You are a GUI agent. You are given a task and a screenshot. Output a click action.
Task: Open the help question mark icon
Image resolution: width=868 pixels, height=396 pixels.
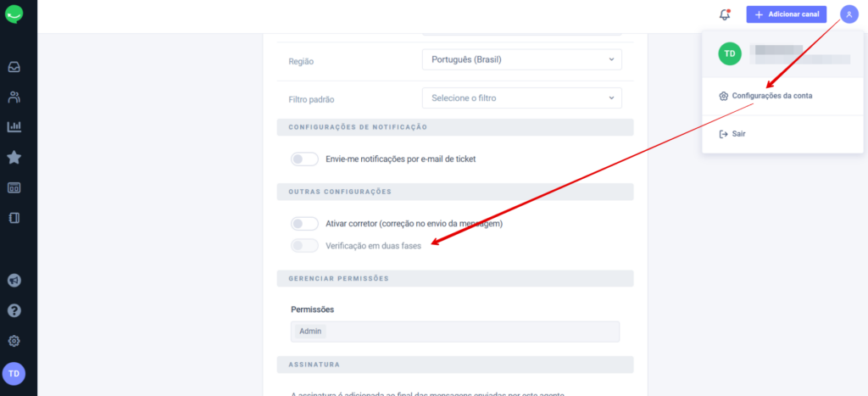click(x=14, y=310)
